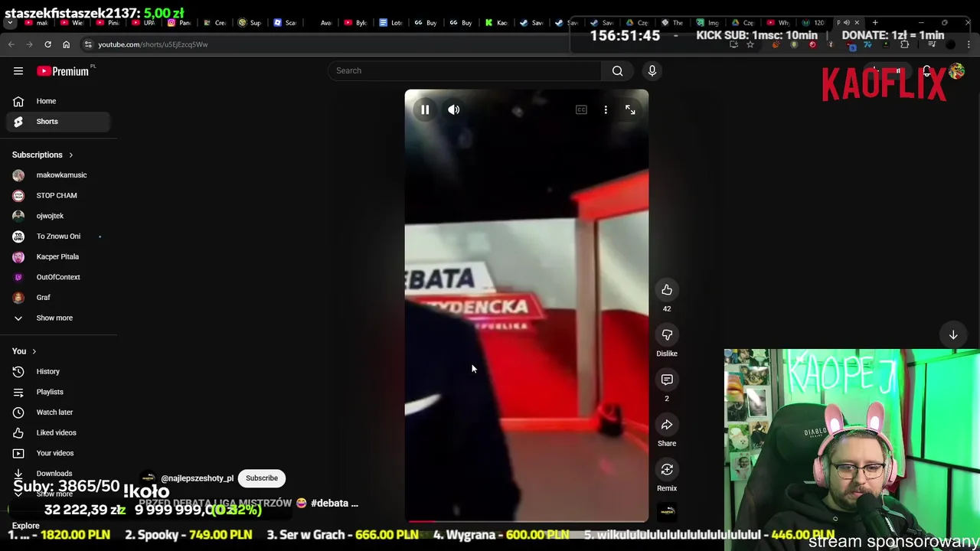This screenshot has width=980, height=551.
Task: Open the makowkamusic subscription channel
Action: pyautogui.click(x=58, y=175)
